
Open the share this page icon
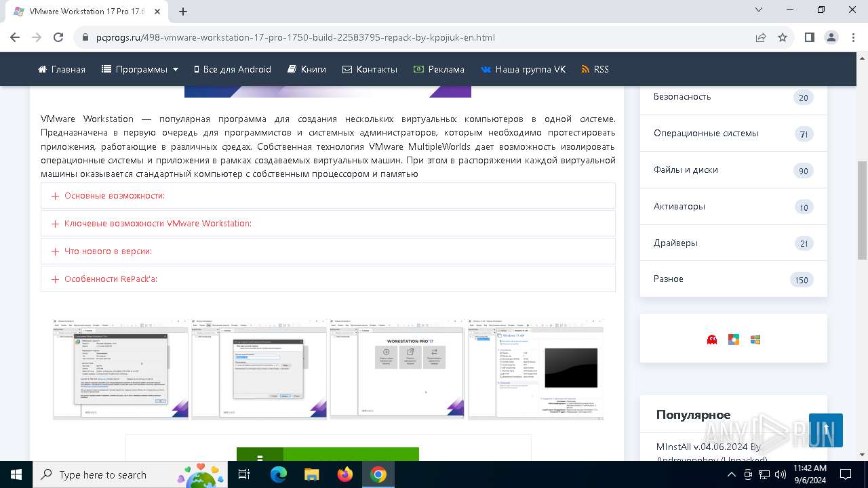tap(761, 37)
